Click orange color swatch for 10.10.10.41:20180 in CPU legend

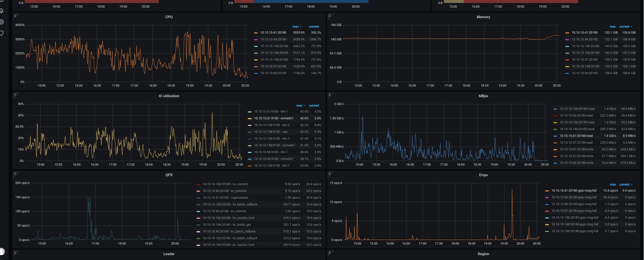click(256, 33)
